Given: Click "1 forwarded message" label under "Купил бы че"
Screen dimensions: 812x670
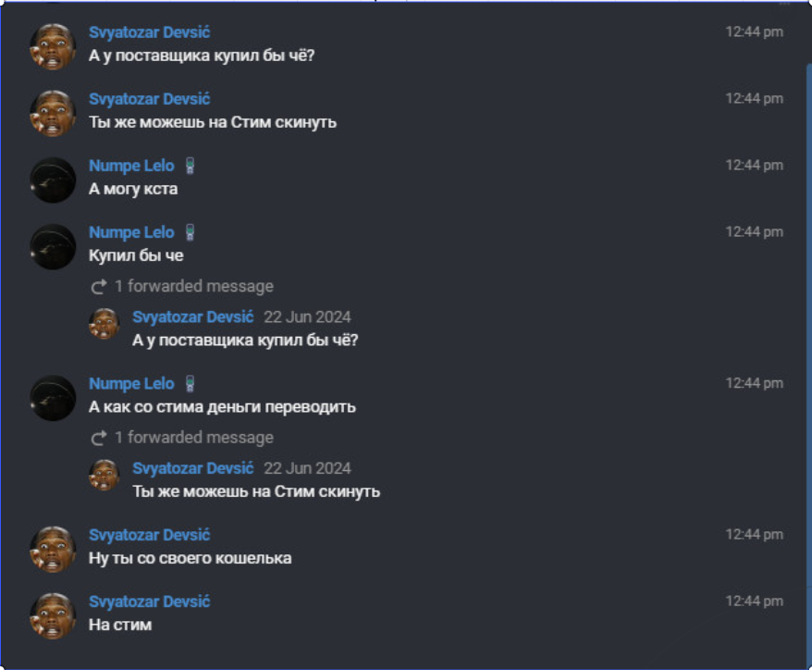Looking at the screenshot, I should [193, 286].
